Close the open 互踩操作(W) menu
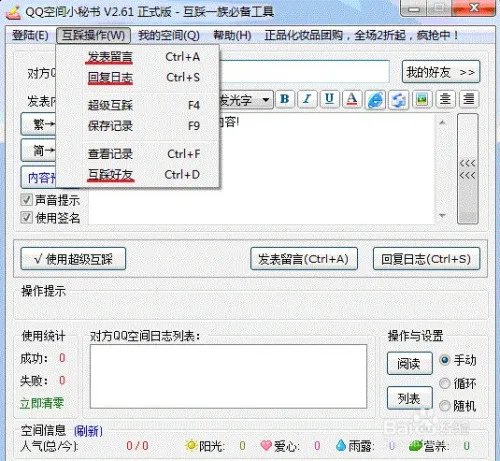 (93, 35)
